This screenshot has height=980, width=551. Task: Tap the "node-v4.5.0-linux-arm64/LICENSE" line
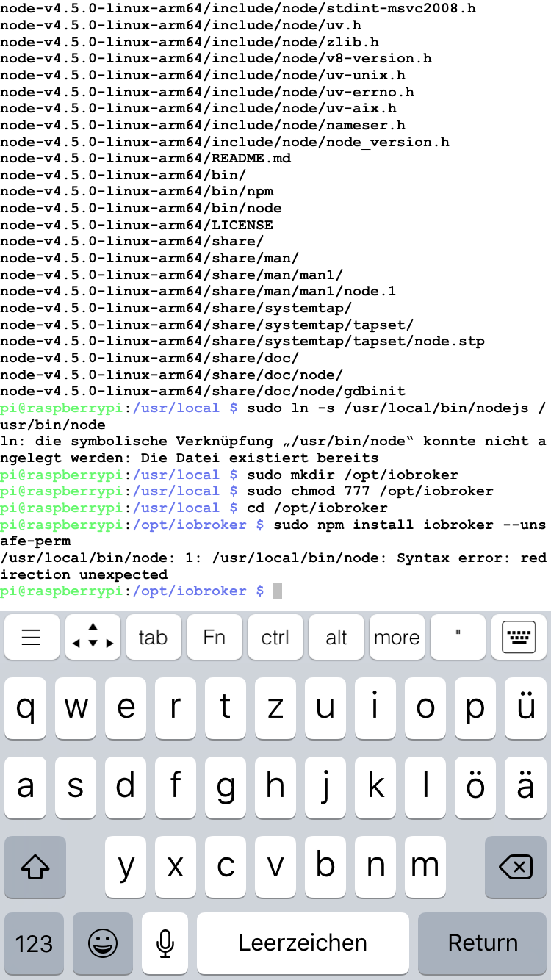[137, 225]
